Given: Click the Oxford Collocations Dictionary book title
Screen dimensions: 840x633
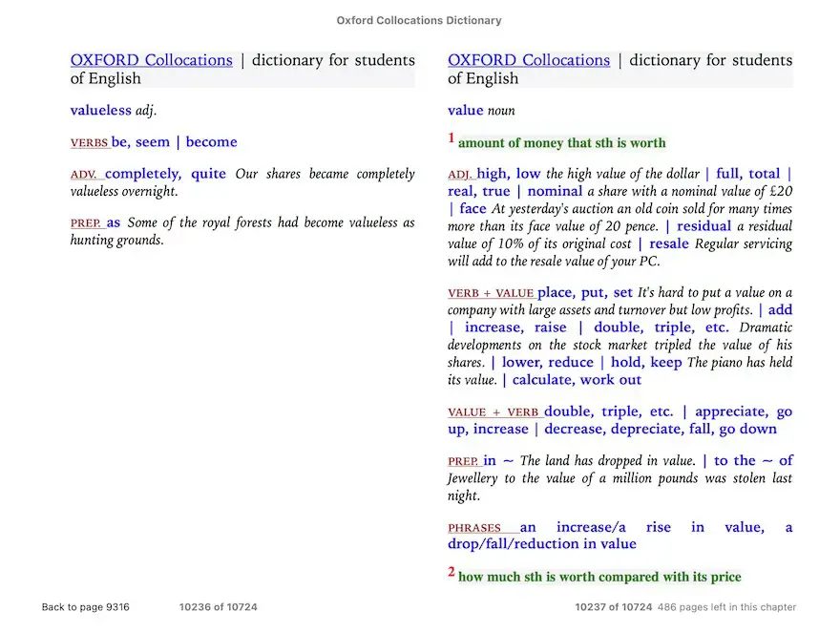Looking at the screenshot, I should pos(419,20).
